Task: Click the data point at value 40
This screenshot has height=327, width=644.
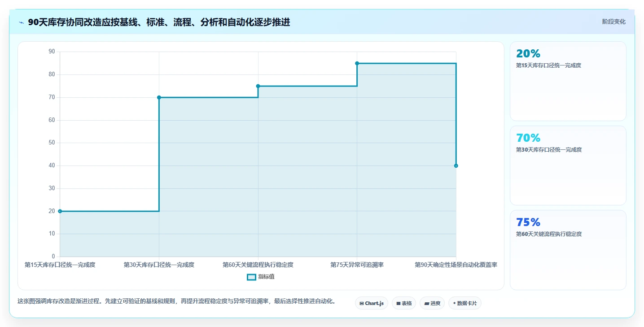Action: click(456, 166)
